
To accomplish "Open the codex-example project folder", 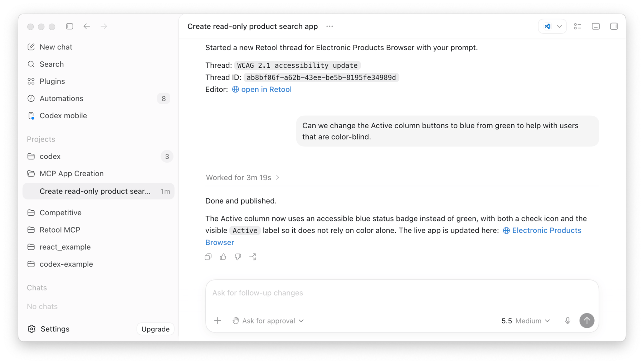I will tap(98, 264).
